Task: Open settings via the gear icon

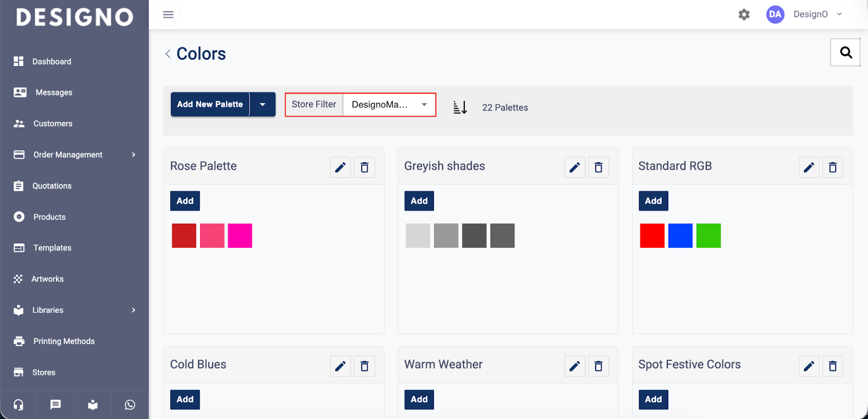Action: point(744,15)
